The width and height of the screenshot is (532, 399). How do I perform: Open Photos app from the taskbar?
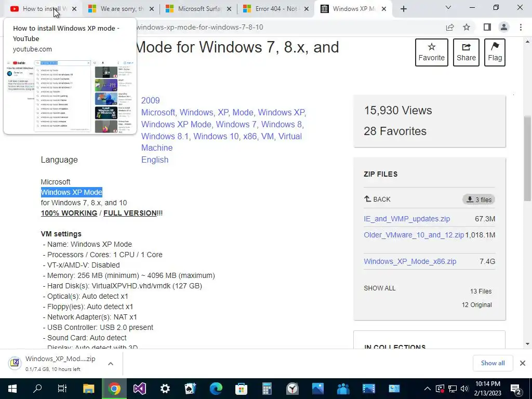[x=318, y=389]
